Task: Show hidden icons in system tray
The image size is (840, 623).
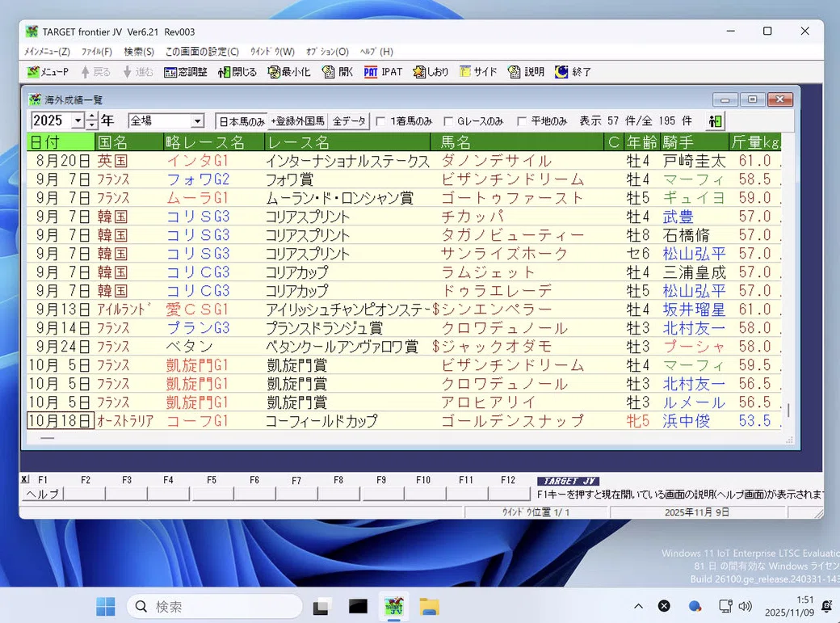Action: point(638,606)
